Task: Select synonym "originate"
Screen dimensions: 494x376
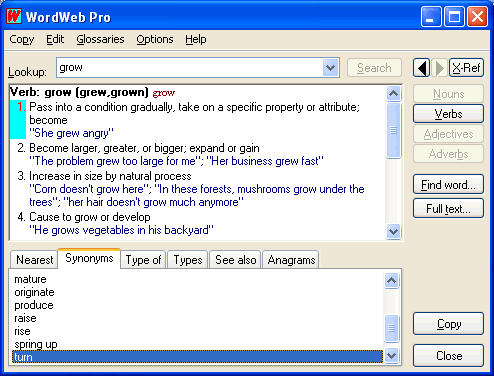Action: click(x=34, y=292)
